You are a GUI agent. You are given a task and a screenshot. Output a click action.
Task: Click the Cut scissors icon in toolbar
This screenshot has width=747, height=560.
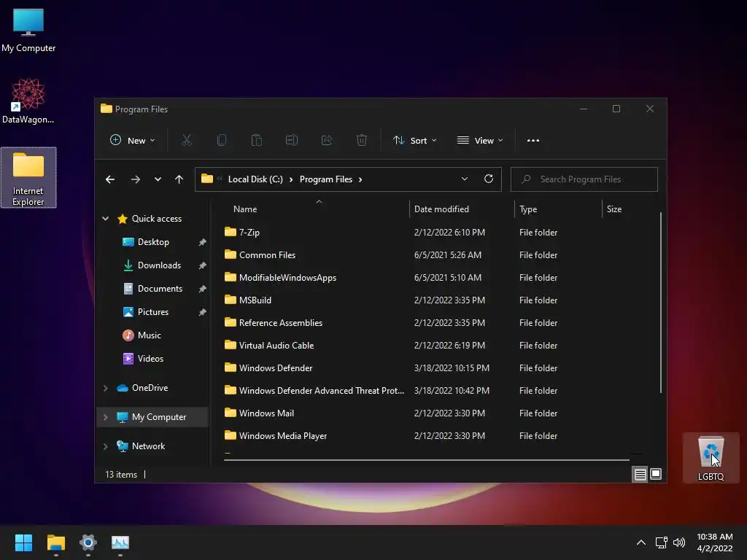coord(186,140)
